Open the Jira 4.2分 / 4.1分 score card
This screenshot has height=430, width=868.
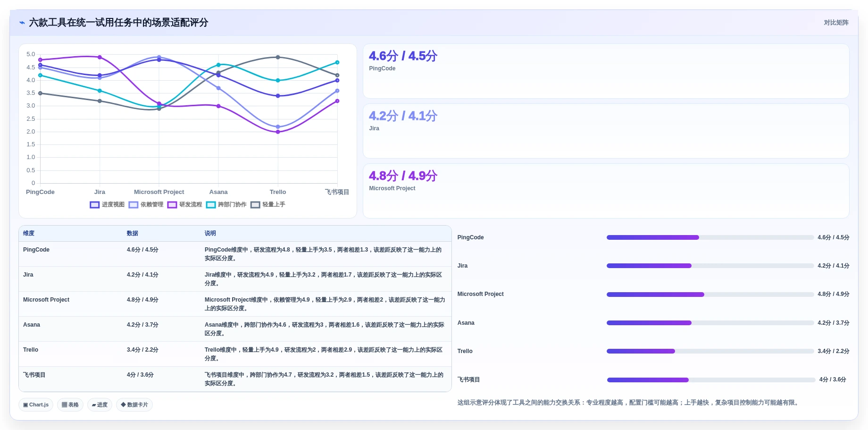tap(606, 131)
